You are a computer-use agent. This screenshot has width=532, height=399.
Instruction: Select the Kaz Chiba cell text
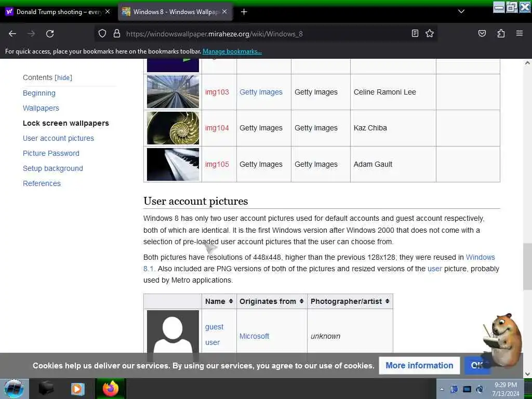(x=370, y=128)
